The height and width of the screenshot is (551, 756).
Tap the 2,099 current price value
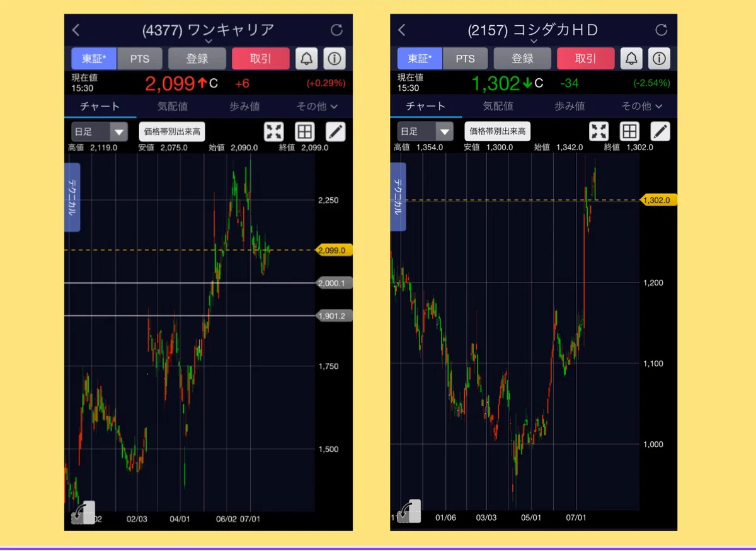[x=170, y=83]
